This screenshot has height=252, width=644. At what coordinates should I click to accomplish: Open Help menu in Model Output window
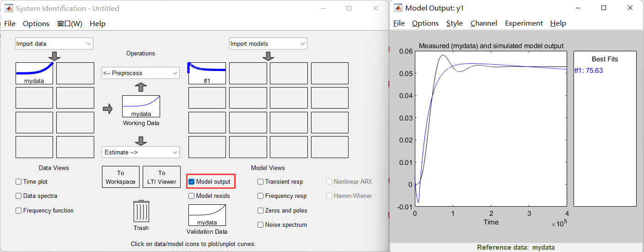point(558,23)
